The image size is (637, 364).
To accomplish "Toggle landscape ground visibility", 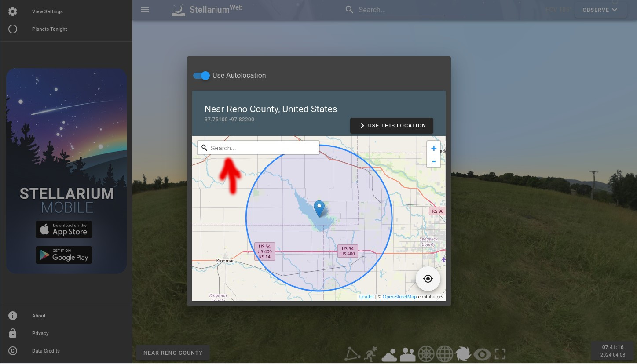I will 407,354.
